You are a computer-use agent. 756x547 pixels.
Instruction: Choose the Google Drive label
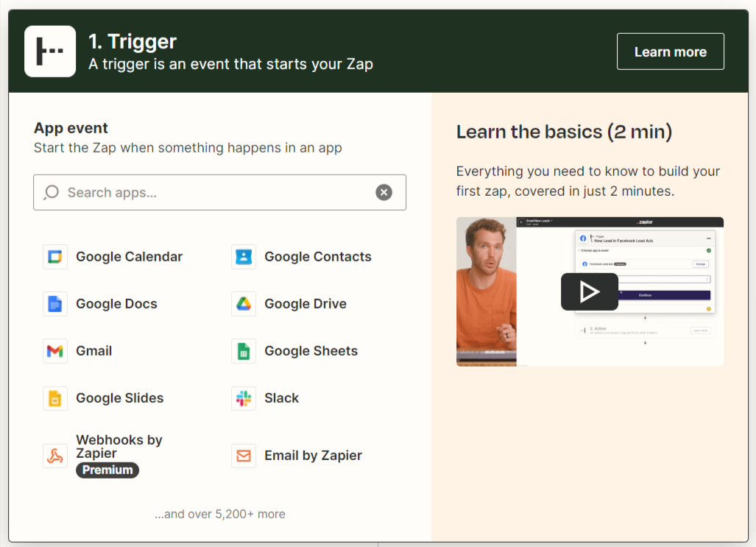click(305, 304)
